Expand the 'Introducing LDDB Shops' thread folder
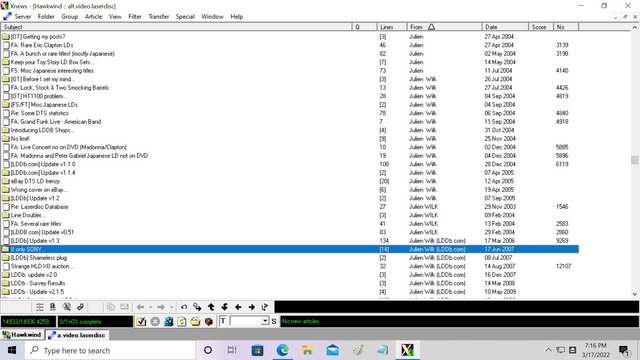 (x=6, y=130)
